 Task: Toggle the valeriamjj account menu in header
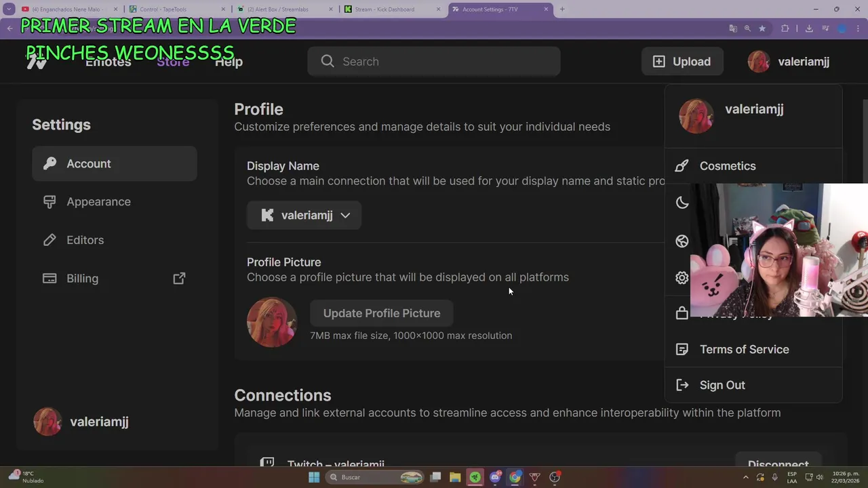pyautogui.click(x=789, y=62)
